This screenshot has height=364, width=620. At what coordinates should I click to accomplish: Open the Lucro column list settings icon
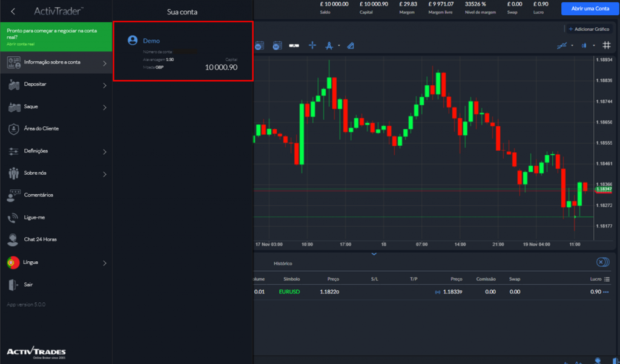607,279
